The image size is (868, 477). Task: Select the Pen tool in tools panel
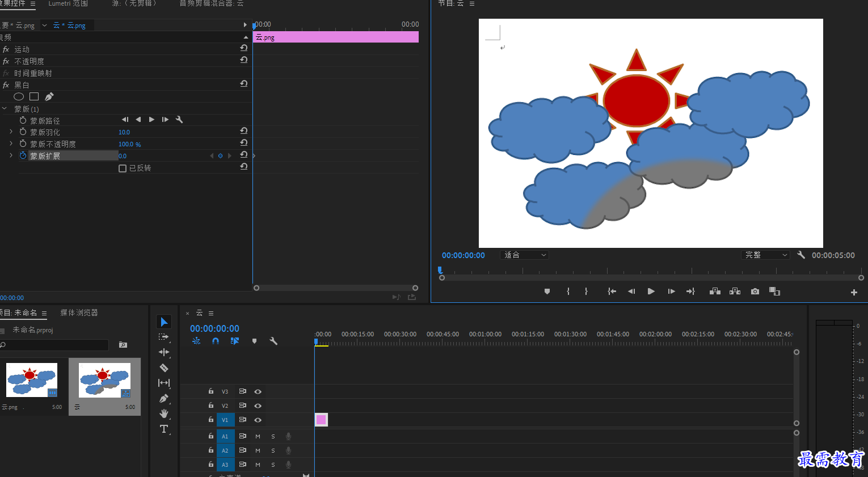pos(164,398)
